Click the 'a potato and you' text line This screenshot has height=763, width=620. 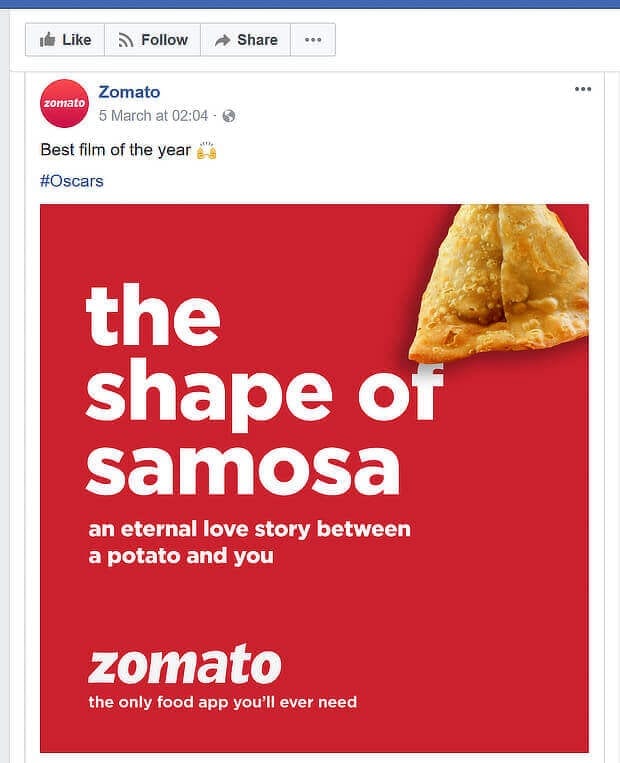(x=180, y=555)
